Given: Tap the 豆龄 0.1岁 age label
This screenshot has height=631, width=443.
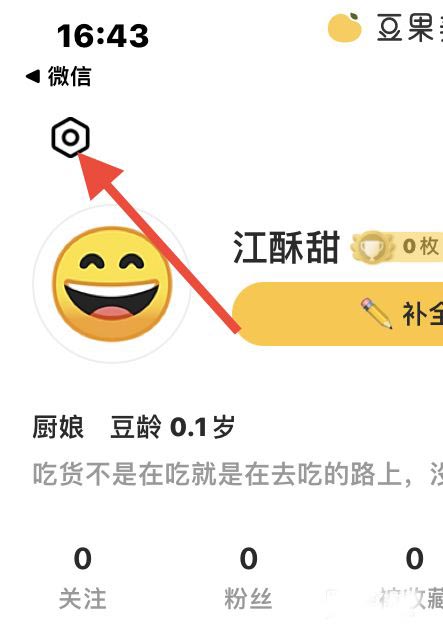Looking at the screenshot, I should pos(173,427).
